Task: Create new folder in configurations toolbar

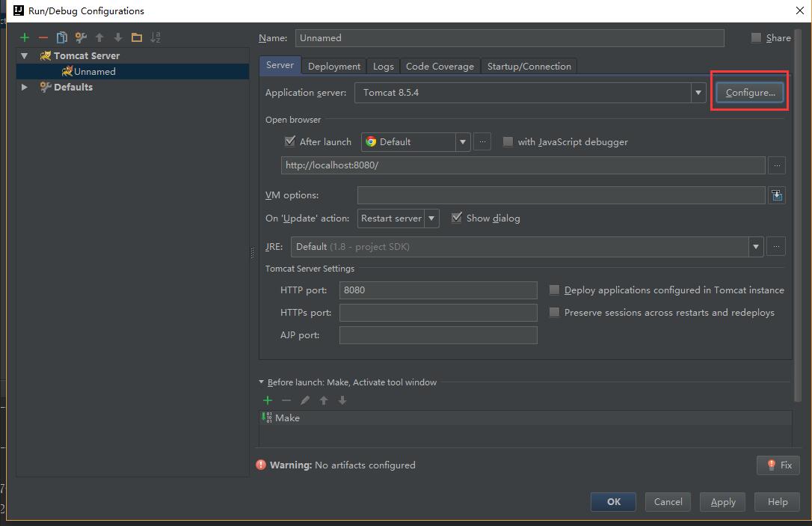Action: pyautogui.click(x=137, y=37)
